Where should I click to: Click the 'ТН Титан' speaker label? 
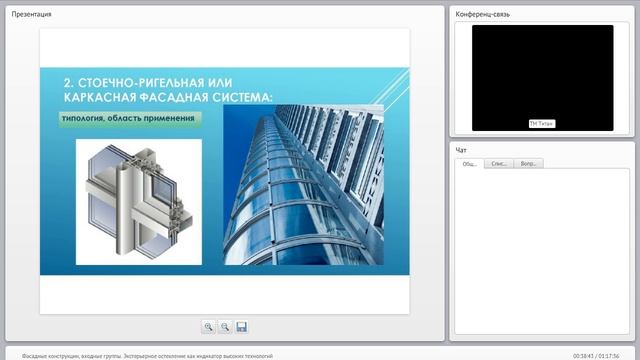[542, 124]
